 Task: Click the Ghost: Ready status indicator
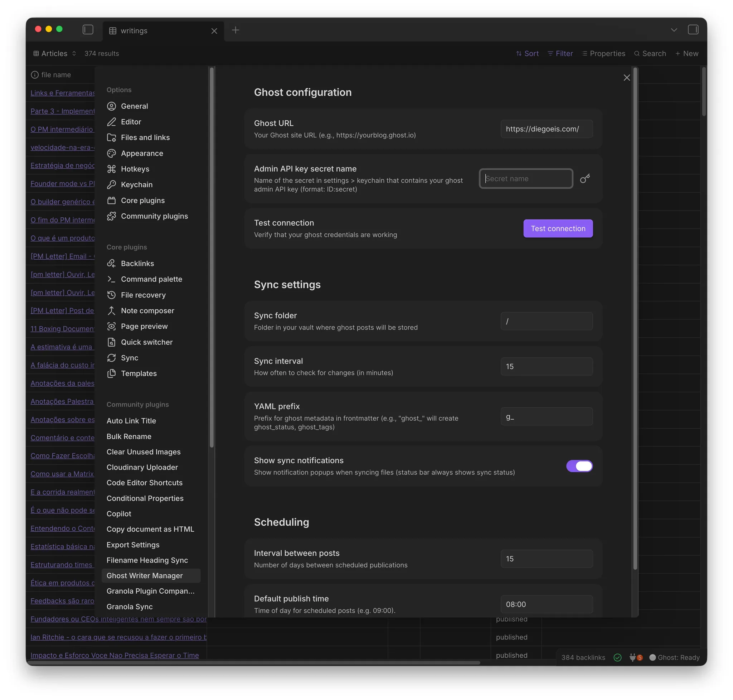click(674, 657)
